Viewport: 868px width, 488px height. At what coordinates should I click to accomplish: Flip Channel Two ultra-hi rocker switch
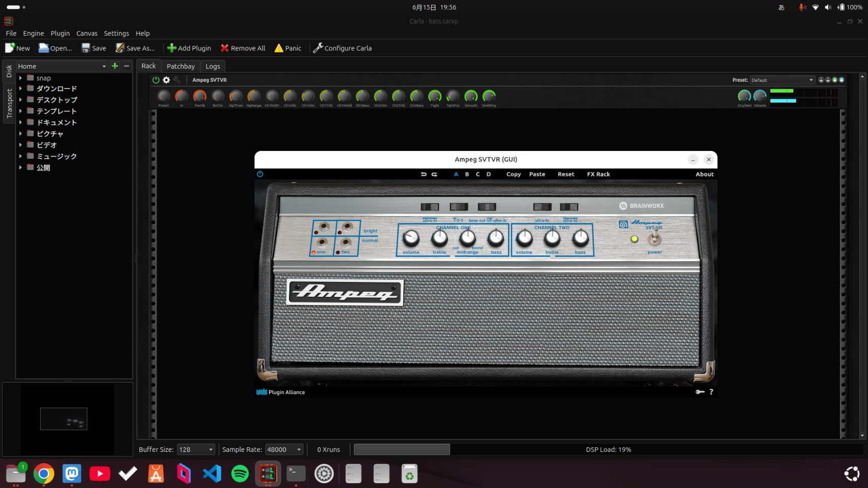[x=542, y=207]
